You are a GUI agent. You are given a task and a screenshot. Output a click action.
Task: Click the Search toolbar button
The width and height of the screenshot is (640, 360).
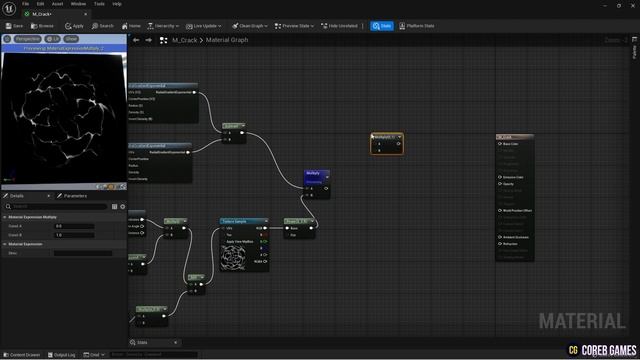tap(102, 26)
